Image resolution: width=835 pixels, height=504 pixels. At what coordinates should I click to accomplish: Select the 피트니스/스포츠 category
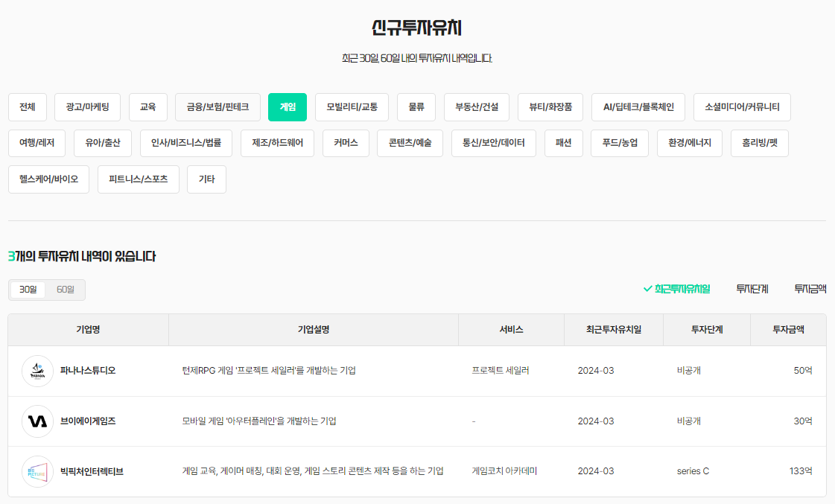coord(139,179)
